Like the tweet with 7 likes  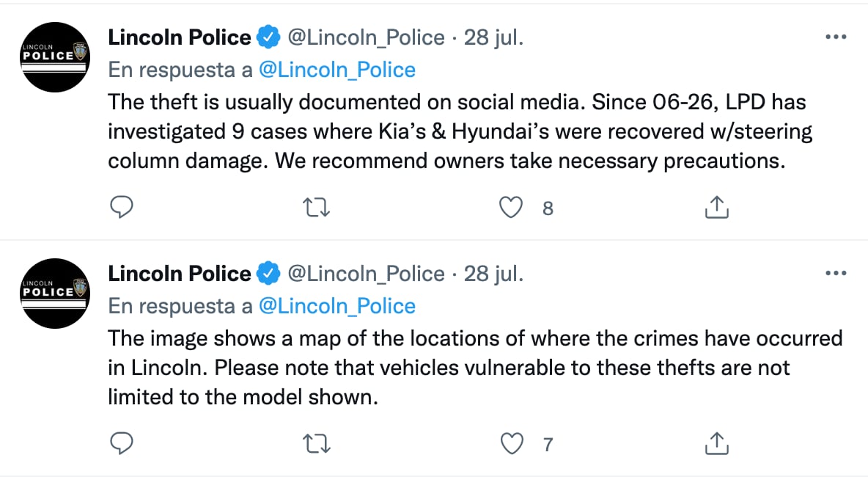coord(510,444)
